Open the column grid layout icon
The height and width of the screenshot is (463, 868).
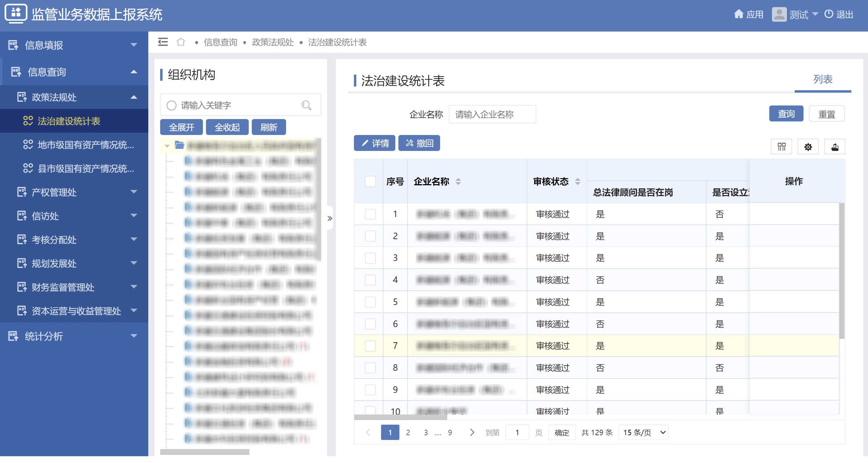(x=781, y=147)
